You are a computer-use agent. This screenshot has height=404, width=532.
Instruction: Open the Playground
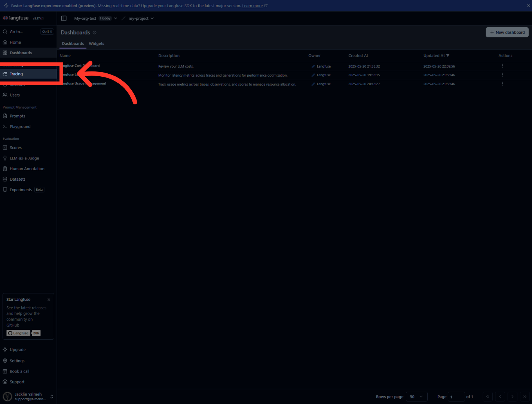pyautogui.click(x=28, y=126)
